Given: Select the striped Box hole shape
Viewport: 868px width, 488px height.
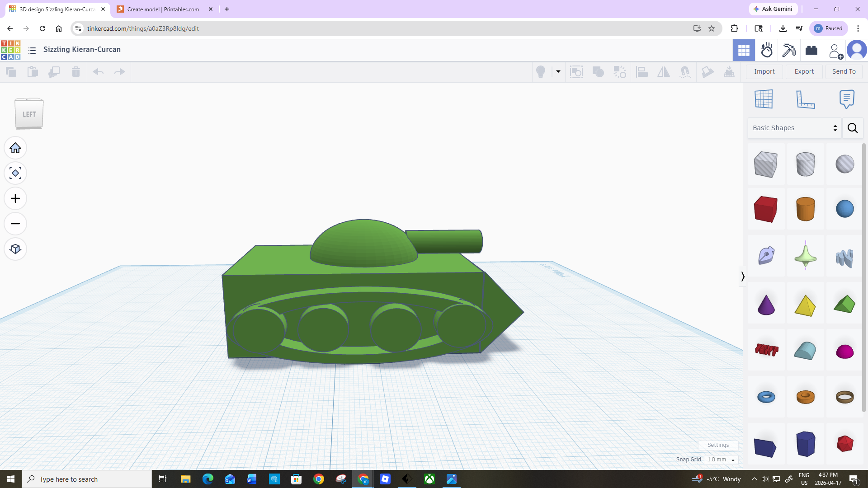Looking at the screenshot, I should [x=766, y=164].
